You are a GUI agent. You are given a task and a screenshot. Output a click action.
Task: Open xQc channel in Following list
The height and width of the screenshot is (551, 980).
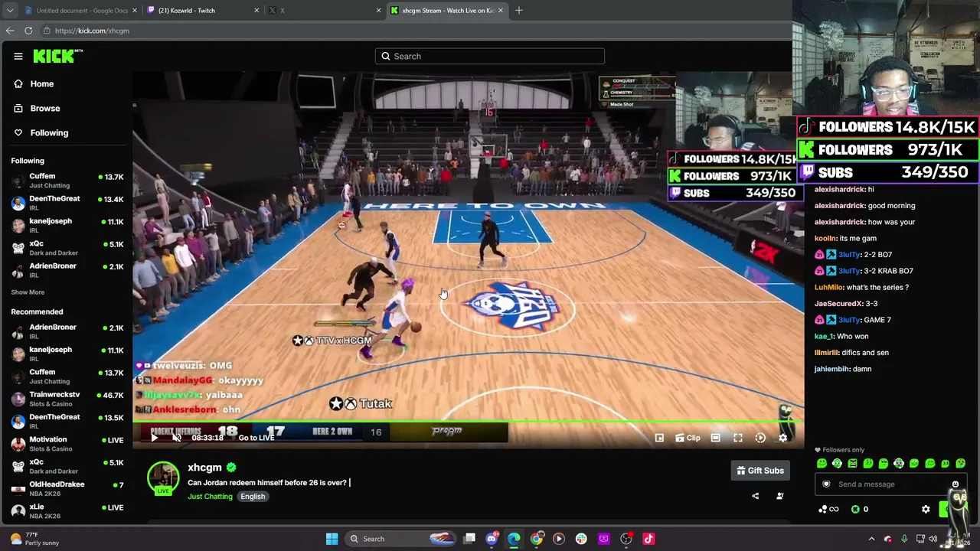pyautogui.click(x=67, y=248)
